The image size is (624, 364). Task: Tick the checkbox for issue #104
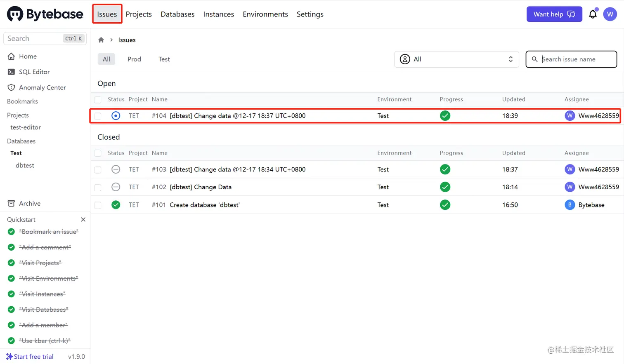[x=98, y=116]
